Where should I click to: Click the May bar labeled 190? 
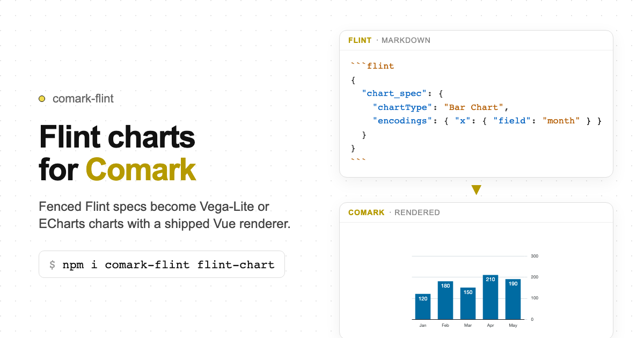point(513,299)
